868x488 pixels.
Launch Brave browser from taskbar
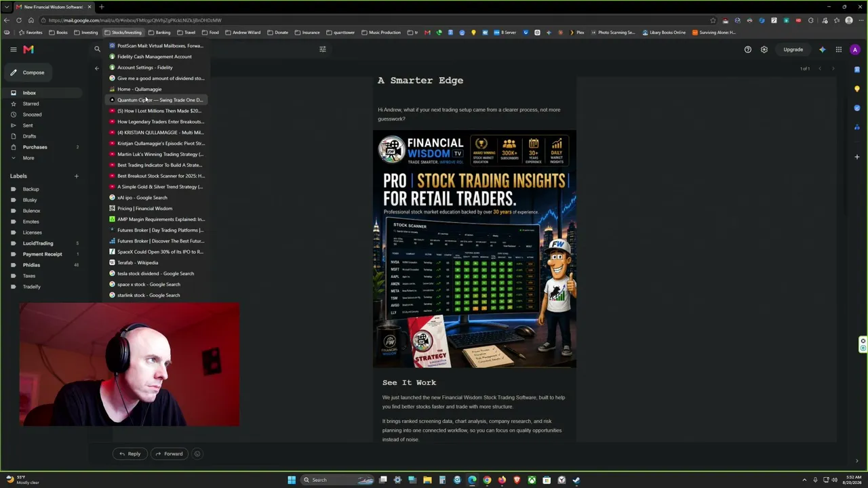pyautogui.click(x=517, y=480)
